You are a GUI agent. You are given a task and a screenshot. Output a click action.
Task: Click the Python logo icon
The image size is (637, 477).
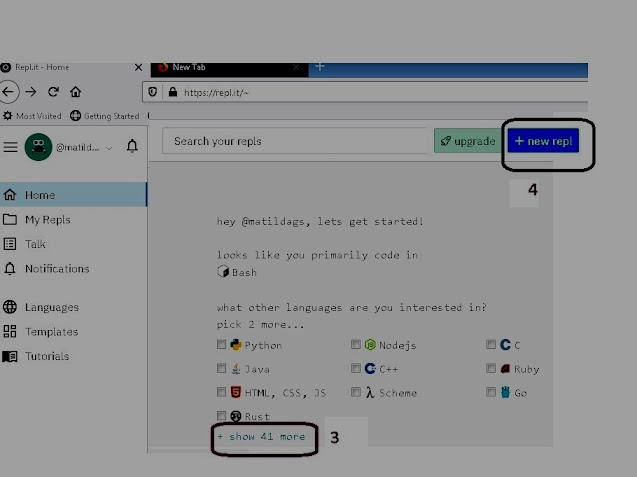pyautogui.click(x=236, y=345)
